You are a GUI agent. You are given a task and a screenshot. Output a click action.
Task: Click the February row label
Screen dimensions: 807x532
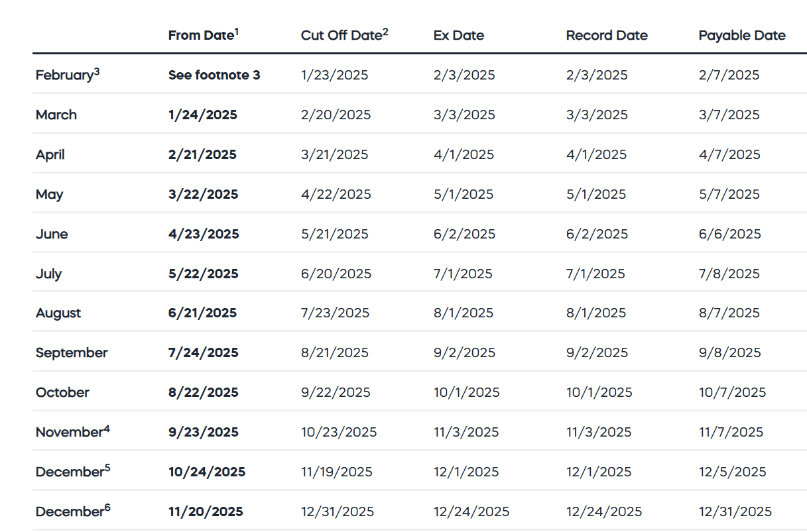pos(64,76)
